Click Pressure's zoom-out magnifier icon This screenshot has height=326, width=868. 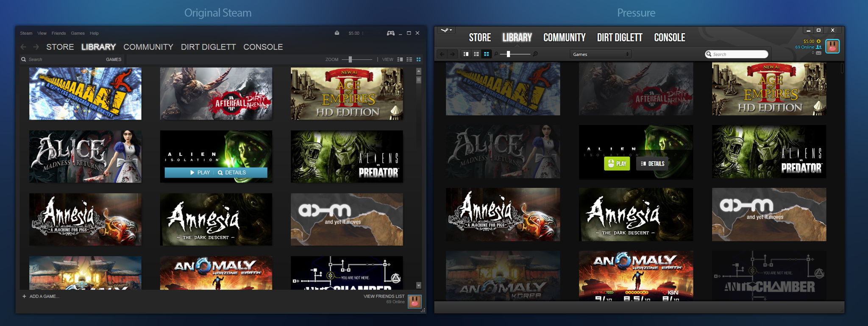(x=496, y=54)
